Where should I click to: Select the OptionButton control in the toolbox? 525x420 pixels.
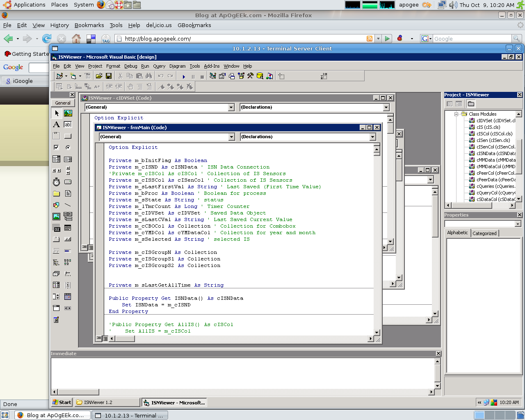68,148
